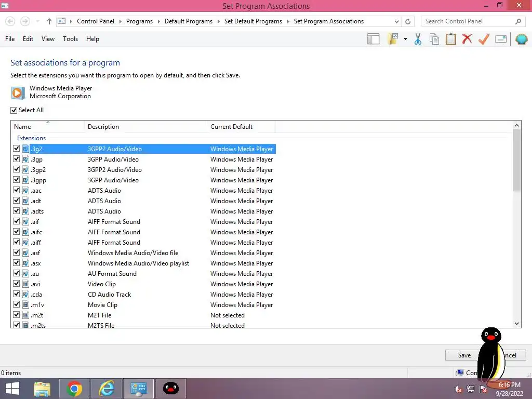Navigate to Programs in breadcrumb
Viewport: 532px width, 399px height.
(139, 21)
